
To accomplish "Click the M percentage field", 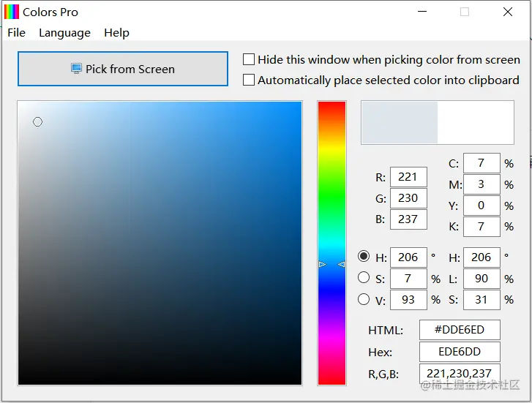I will click(x=482, y=184).
